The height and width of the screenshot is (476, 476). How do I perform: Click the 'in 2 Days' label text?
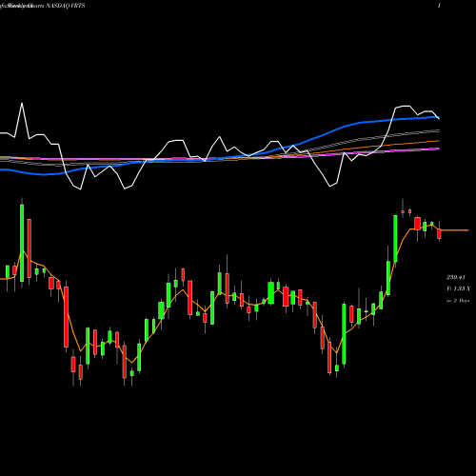pyautogui.click(x=458, y=300)
